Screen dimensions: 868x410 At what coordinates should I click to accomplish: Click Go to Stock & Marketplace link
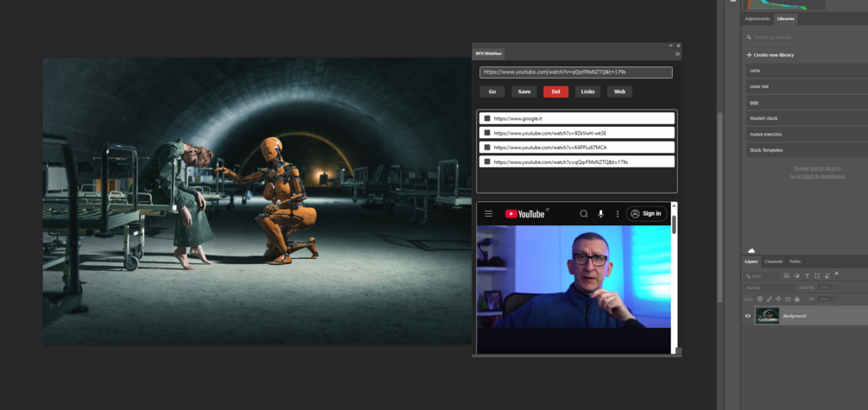[817, 176]
